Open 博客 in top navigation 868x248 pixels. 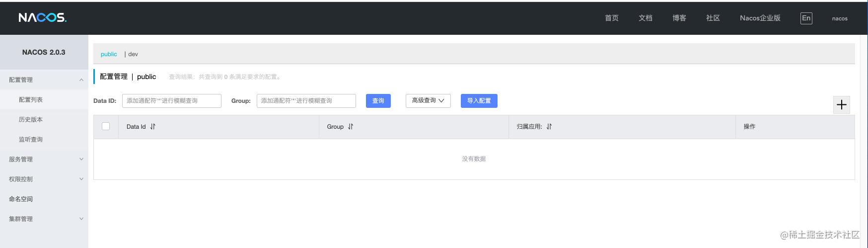click(679, 18)
